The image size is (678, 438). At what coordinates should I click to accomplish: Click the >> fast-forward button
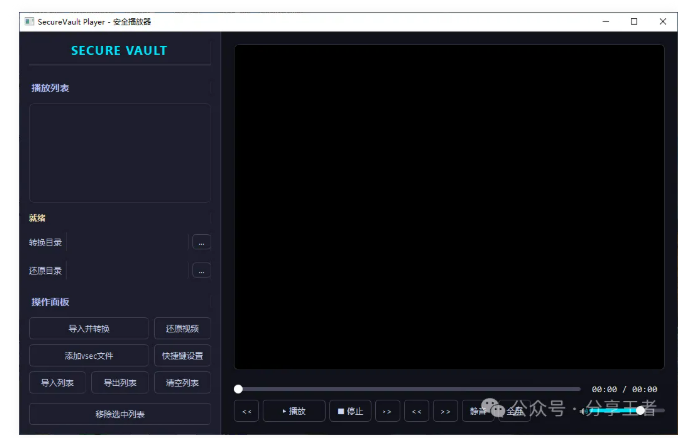click(x=445, y=411)
